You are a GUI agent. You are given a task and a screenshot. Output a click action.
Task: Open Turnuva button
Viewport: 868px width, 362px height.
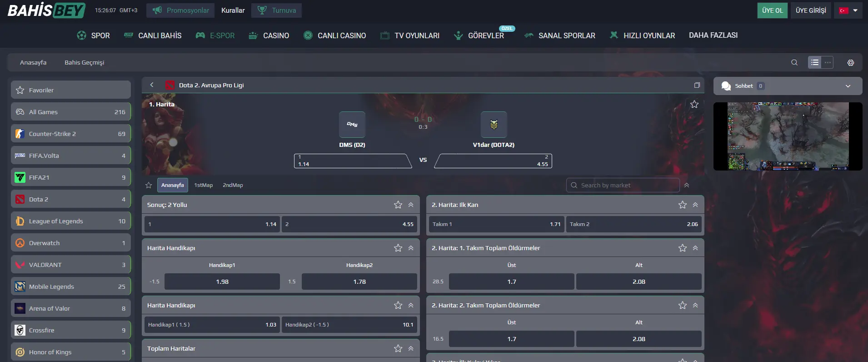click(276, 10)
